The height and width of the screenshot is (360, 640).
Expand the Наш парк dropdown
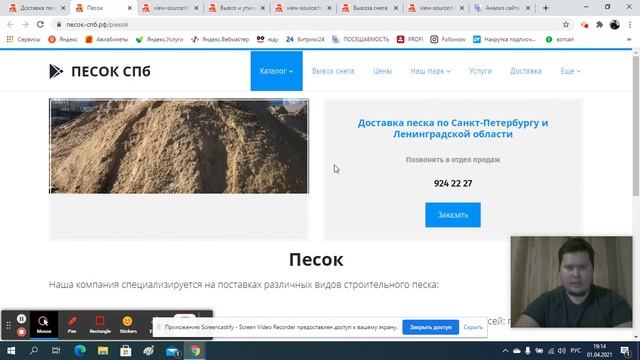click(430, 71)
